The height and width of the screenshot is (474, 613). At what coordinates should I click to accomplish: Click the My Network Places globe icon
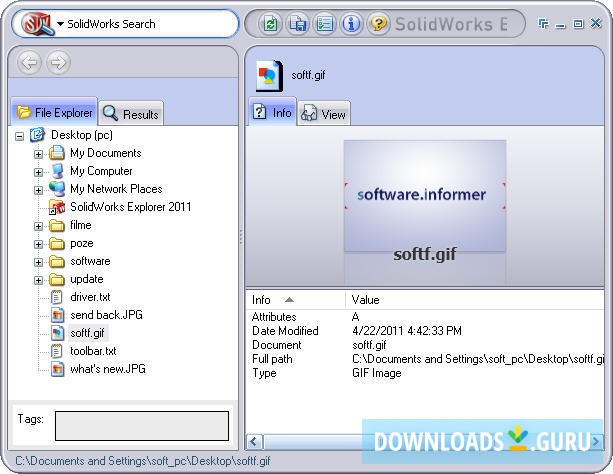pyautogui.click(x=57, y=189)
